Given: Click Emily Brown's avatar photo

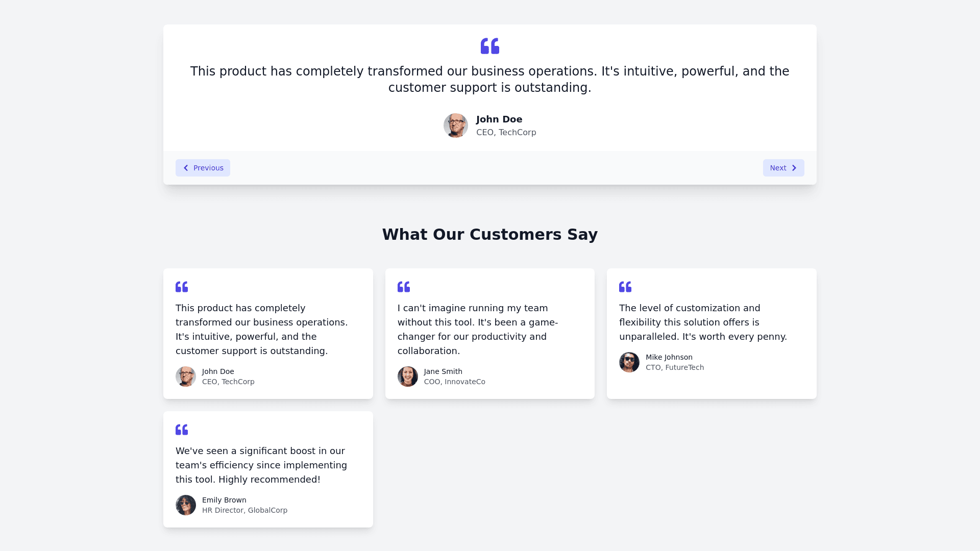Looking at the screenshot, I should (186, 505).
